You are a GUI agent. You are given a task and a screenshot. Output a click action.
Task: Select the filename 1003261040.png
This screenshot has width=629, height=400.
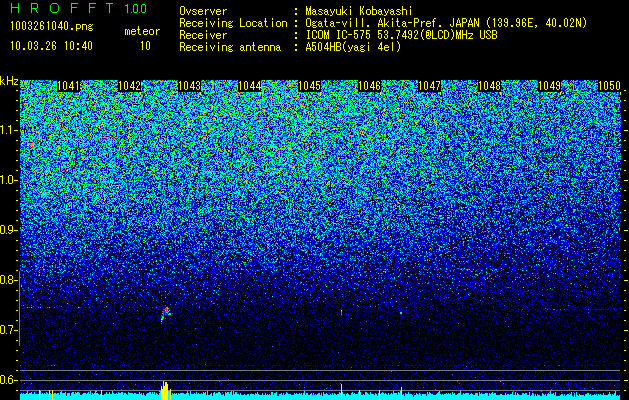(52, 27)
